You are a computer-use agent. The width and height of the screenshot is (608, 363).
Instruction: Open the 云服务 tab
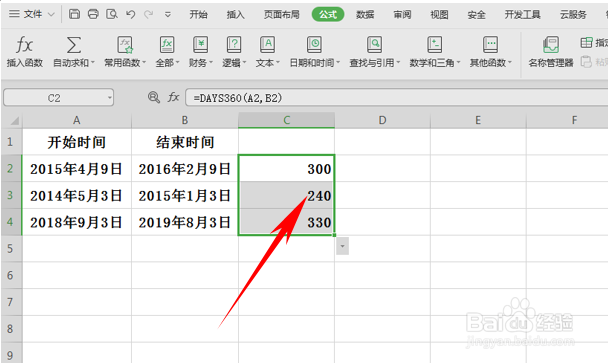coord(573,15)
